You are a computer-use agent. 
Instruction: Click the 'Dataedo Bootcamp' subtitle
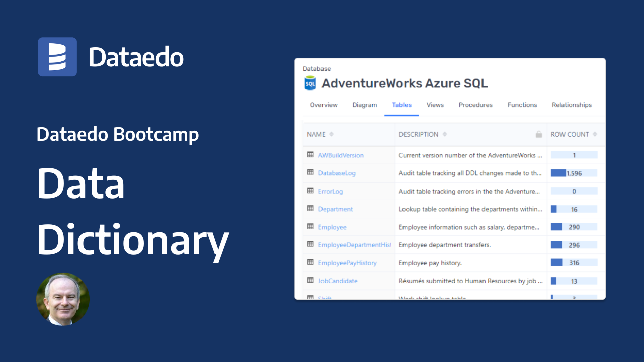point(118,135)
